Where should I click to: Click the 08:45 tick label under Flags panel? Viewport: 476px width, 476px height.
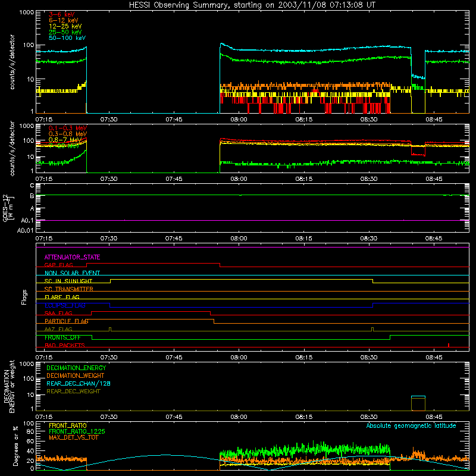click(434, 358)
